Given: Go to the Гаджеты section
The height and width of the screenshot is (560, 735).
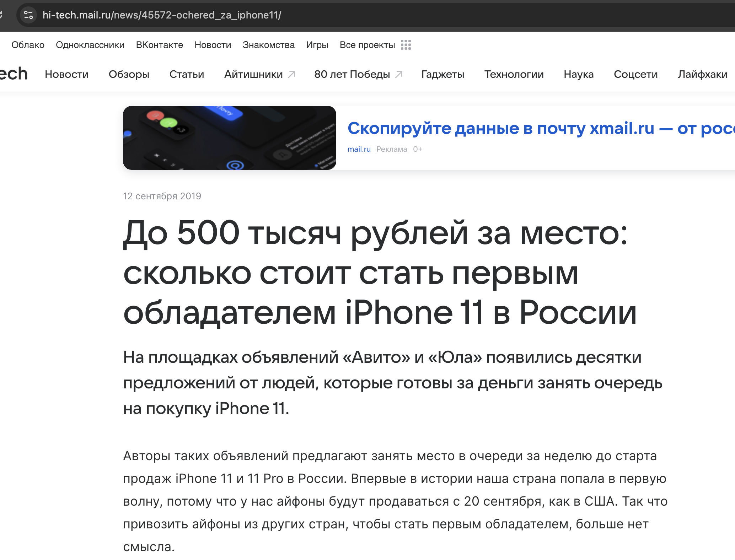Looking at the screenshot, I should click(x=442, y=74).
